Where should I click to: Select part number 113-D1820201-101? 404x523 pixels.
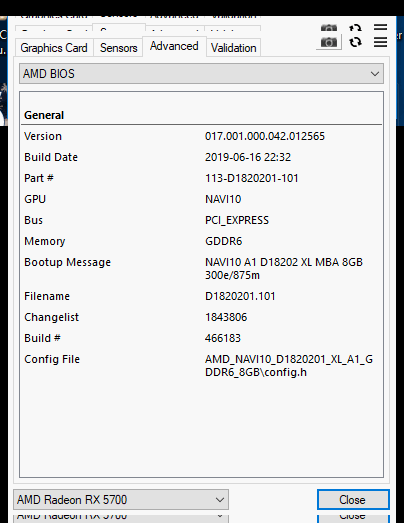252,178
